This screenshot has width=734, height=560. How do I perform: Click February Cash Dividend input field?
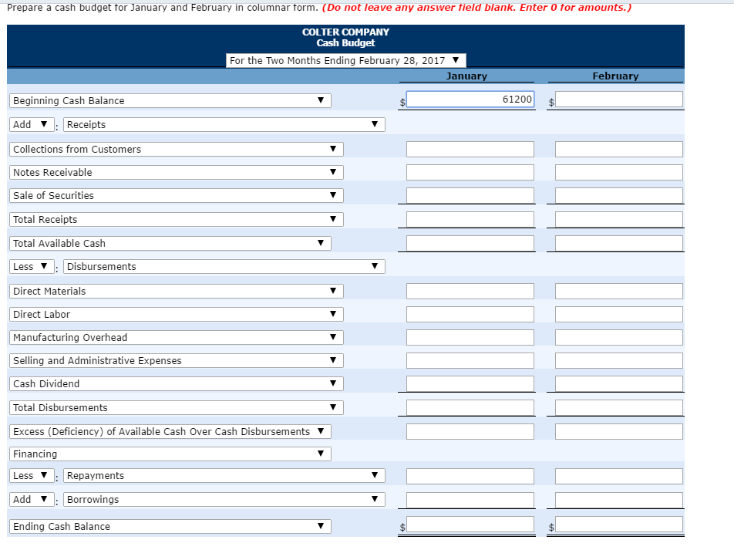[619, 384]
